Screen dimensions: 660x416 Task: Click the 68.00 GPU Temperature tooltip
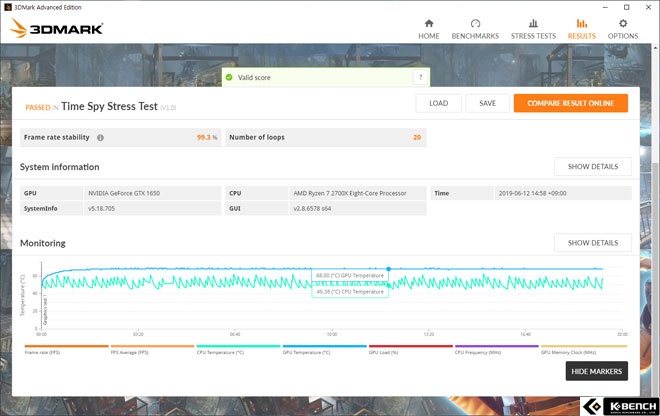(350, 275)
